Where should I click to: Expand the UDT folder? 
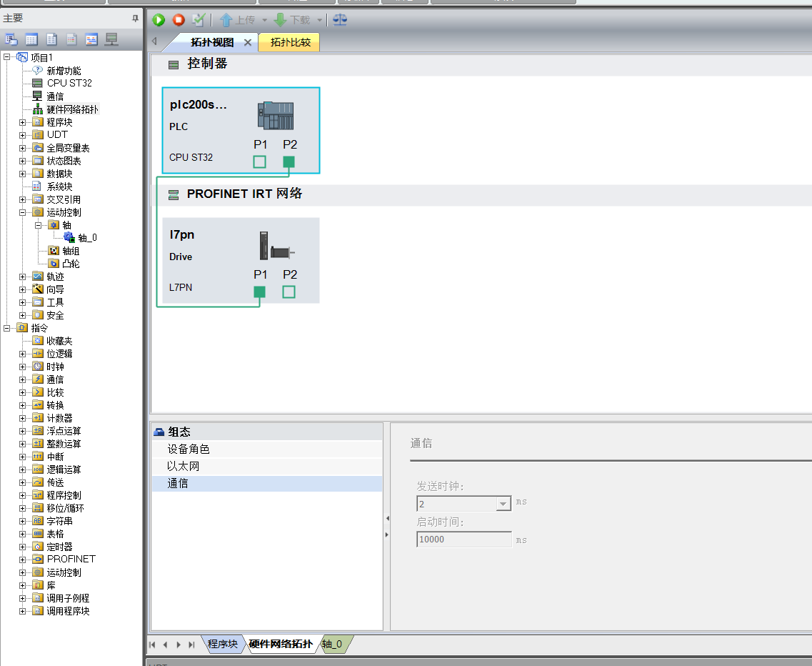click(x=22, y=135)
